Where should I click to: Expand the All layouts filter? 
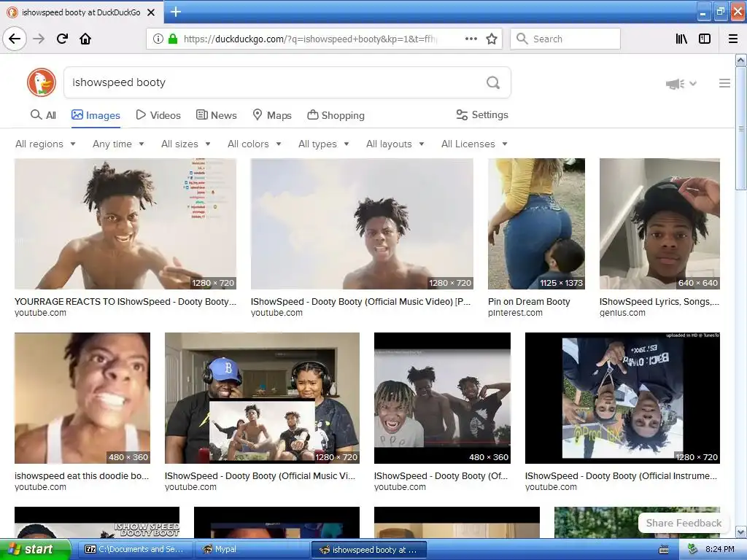(x=395, y=144)
